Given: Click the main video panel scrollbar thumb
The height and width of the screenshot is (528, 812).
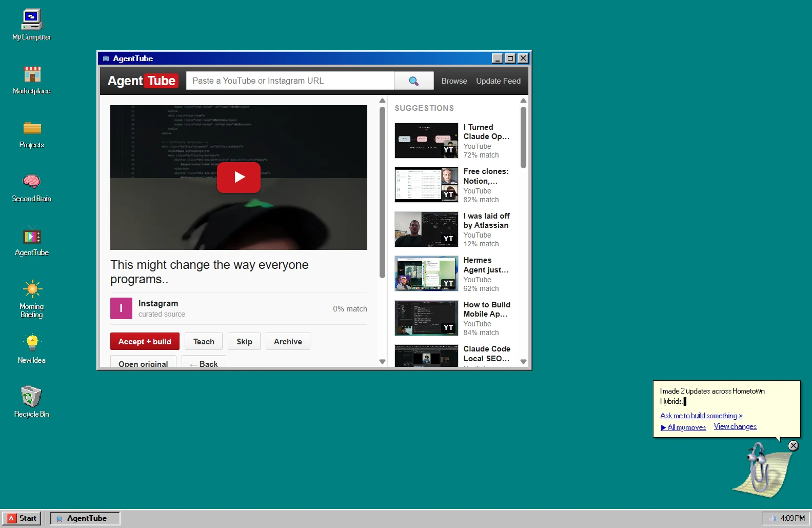Looking at the screenshot, I should click(382, 192).
